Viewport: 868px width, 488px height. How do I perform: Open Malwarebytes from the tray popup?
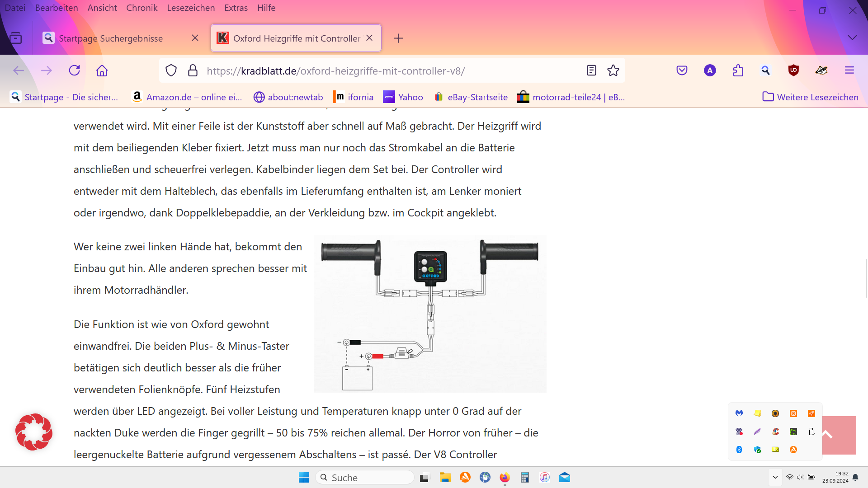(739, 413)
